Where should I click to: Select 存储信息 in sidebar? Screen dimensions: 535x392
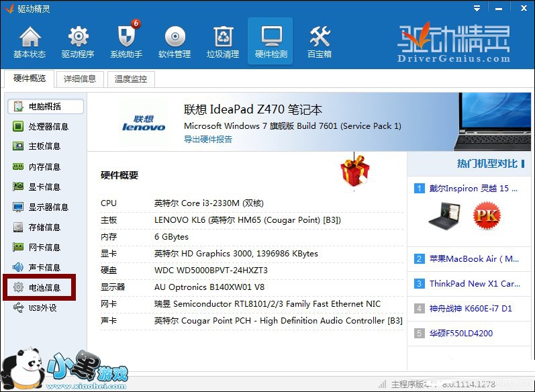pos(44,227)
